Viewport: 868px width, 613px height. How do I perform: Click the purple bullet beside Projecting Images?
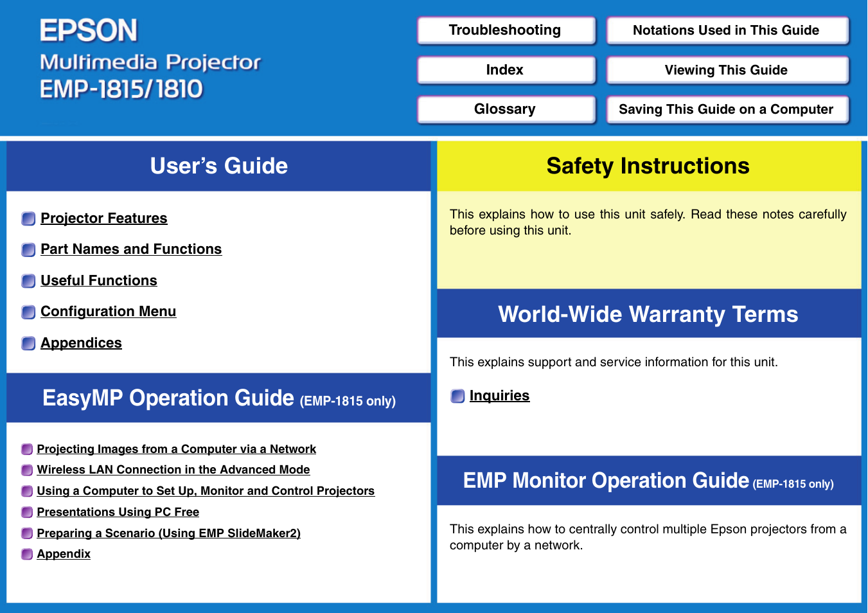pos(27,449)
